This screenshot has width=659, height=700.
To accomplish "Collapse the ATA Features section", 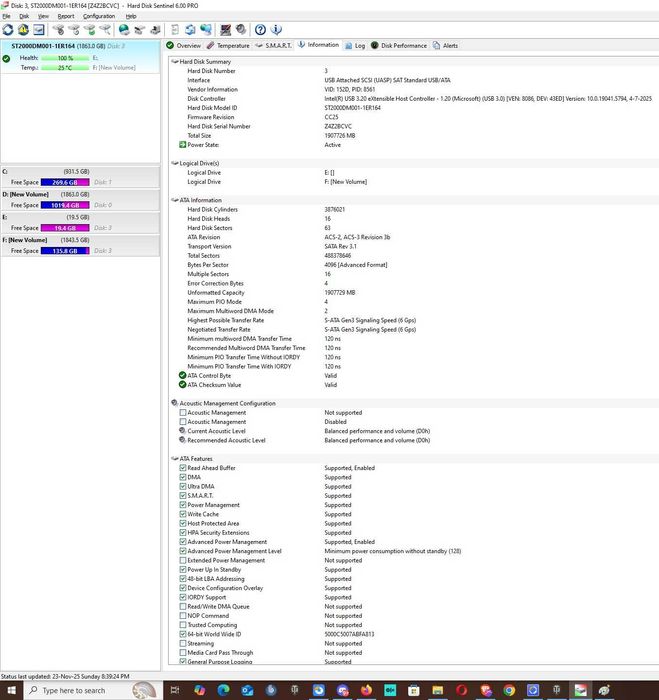I will point(175,458).
